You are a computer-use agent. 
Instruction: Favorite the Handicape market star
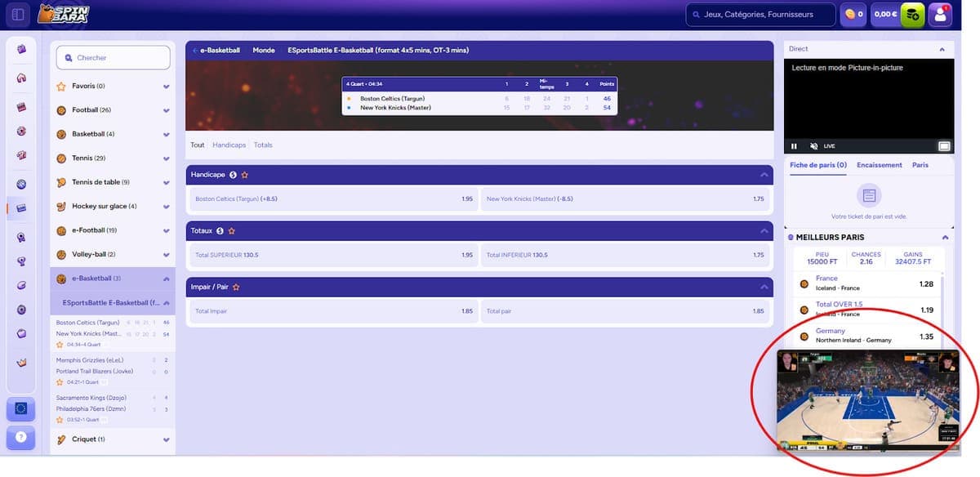click(244, 175)
